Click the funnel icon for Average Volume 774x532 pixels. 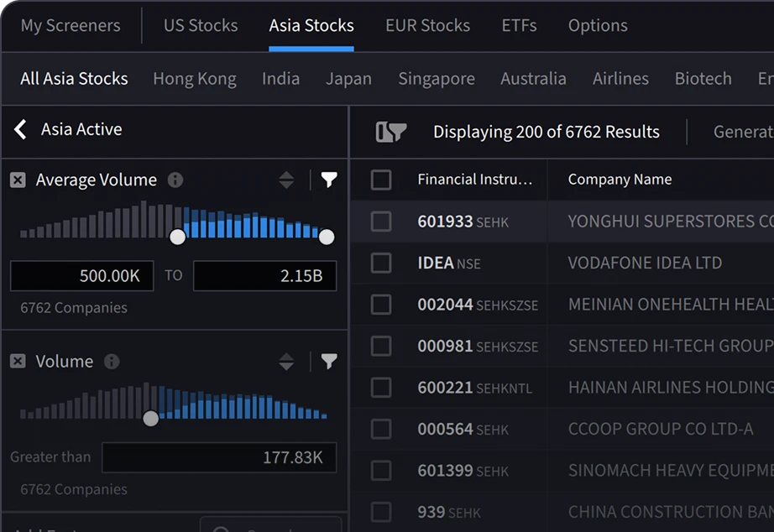pos(329,180)
